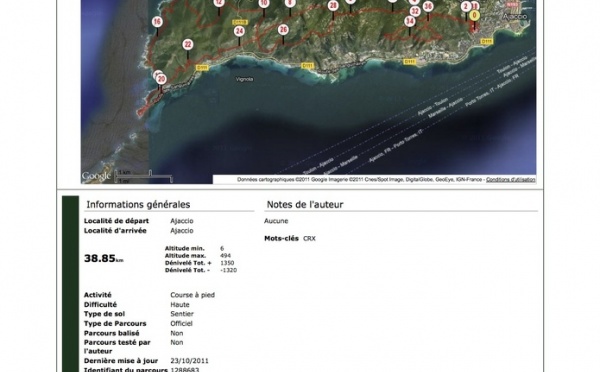Click the map scale bar

tap(144, 176)
